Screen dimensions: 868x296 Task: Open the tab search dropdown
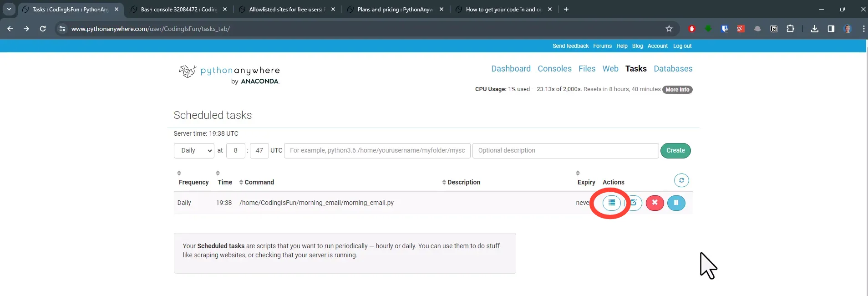[x=9, y=9]
